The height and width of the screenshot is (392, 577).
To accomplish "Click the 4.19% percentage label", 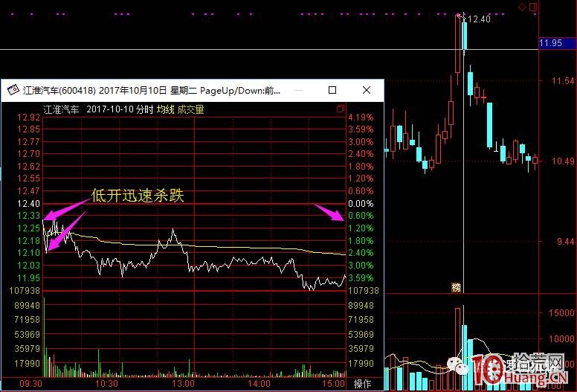I will pyautogui.click(x=361, y=118).
